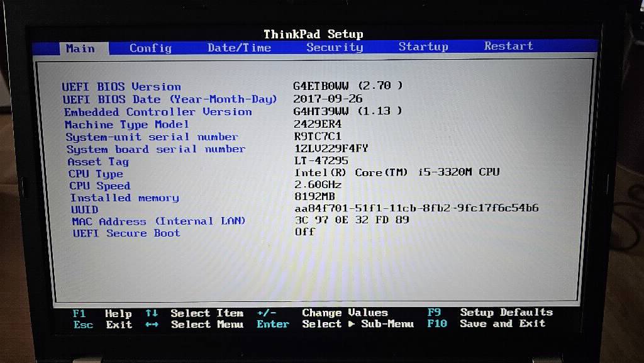Screen dimensions: 644x363
Task: Select the Restart tab
Action: (x=508, y=45)
